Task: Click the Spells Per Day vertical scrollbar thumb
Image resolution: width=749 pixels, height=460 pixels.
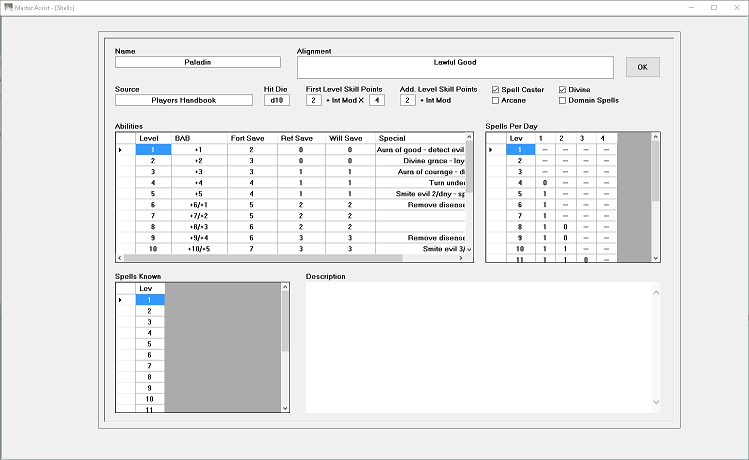Action: click(x=656, y=171)
